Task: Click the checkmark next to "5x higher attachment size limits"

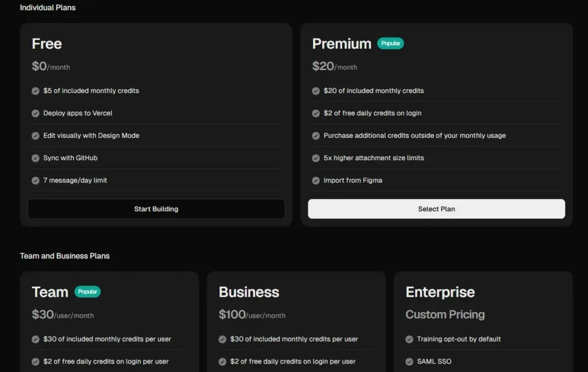Action: tap(316, 158)
